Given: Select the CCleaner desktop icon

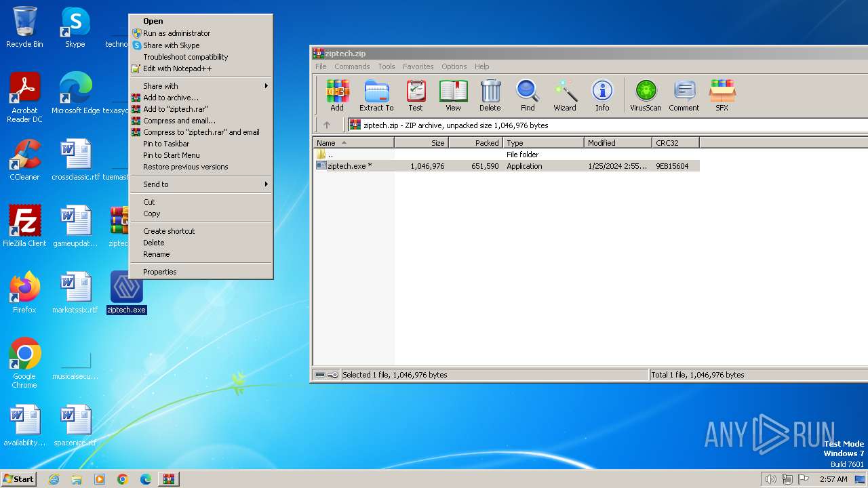Looking at the screenshot, I should (x=24, y=160).
